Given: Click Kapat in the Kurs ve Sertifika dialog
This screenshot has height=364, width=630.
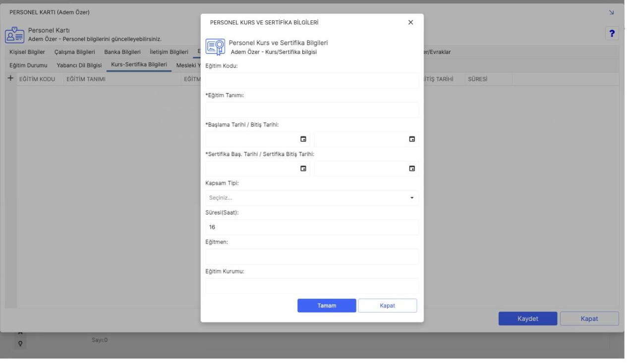Looking at the screenshot, I should (x=387, y=306).
